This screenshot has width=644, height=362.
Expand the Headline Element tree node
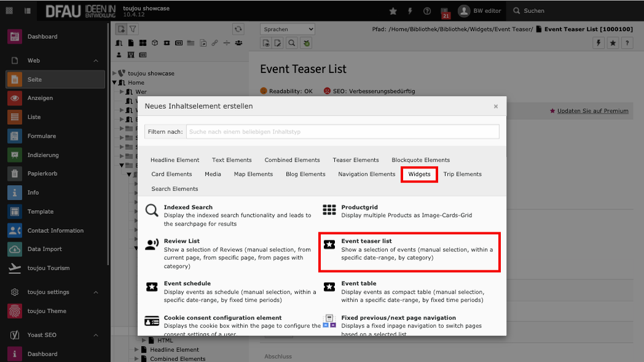click(138, 350)
